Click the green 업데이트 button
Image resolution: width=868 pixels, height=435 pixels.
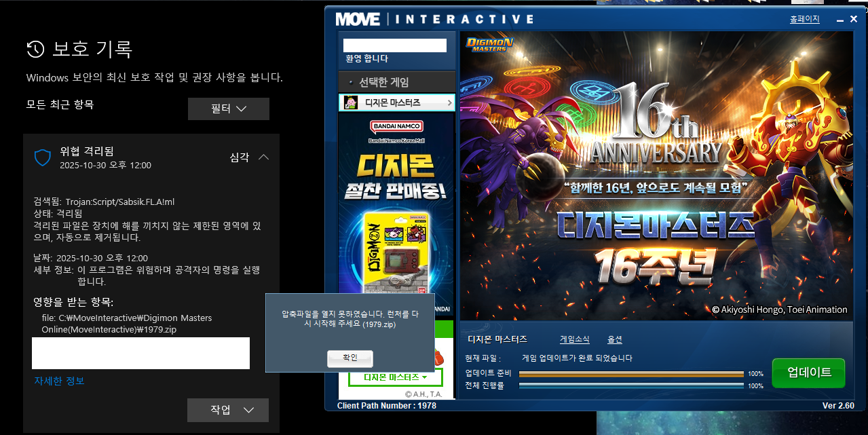pyautogui.click(x=808, y=373)
